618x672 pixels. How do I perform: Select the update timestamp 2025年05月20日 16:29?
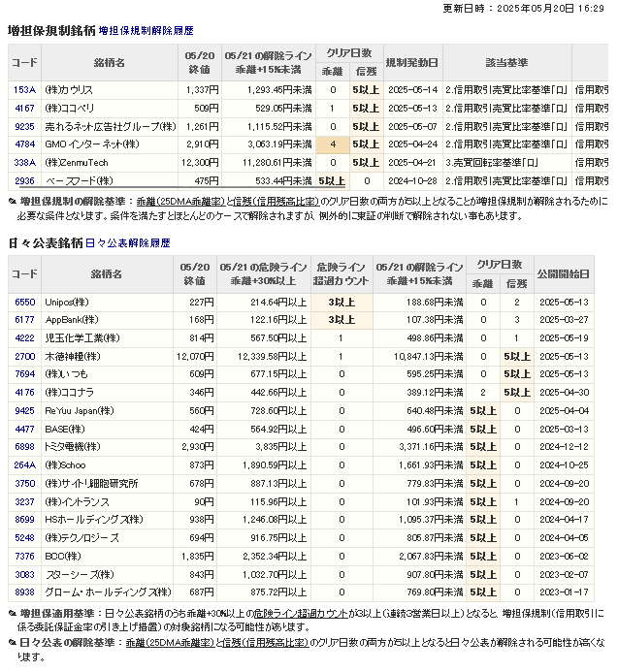[x=550, y=8]
